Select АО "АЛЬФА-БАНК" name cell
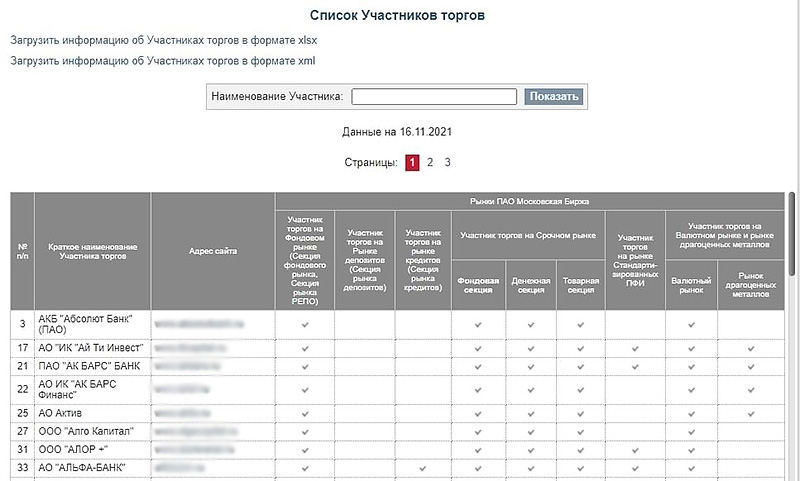The image size is (800, 481). point(93,468)
